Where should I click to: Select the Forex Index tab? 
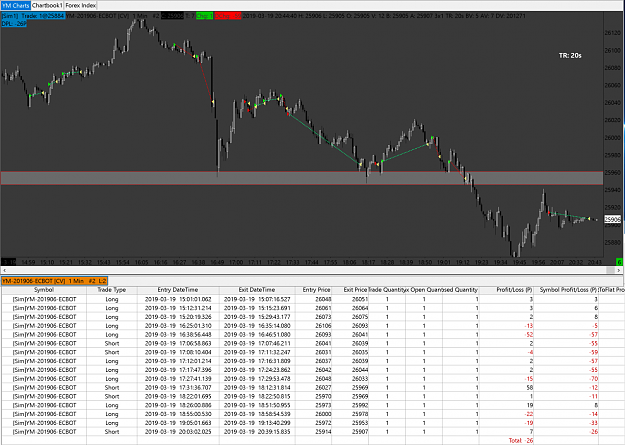pyautogui.click(x=81, y=6)
